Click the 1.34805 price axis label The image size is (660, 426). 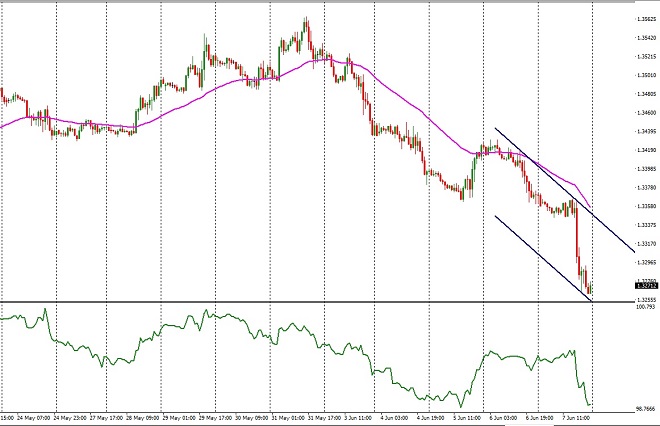[x=647, y=94]
